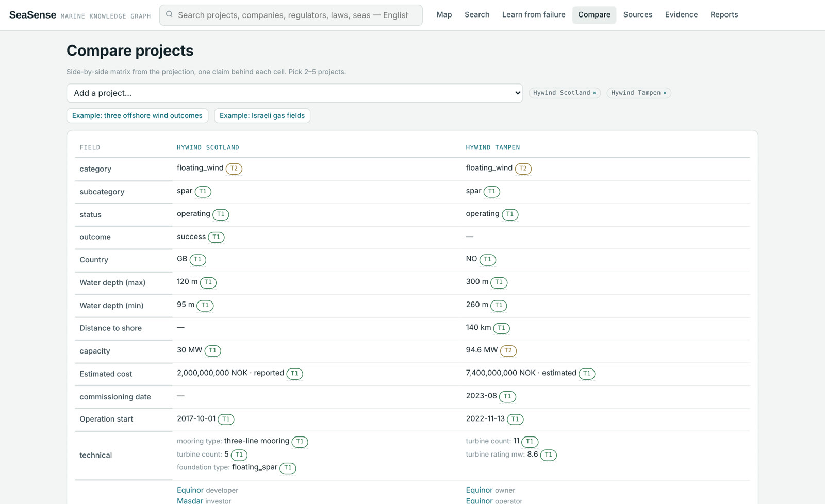Open Equinor owner link under Hywind Tampen

pyautogui.click(x=479, y=490)
